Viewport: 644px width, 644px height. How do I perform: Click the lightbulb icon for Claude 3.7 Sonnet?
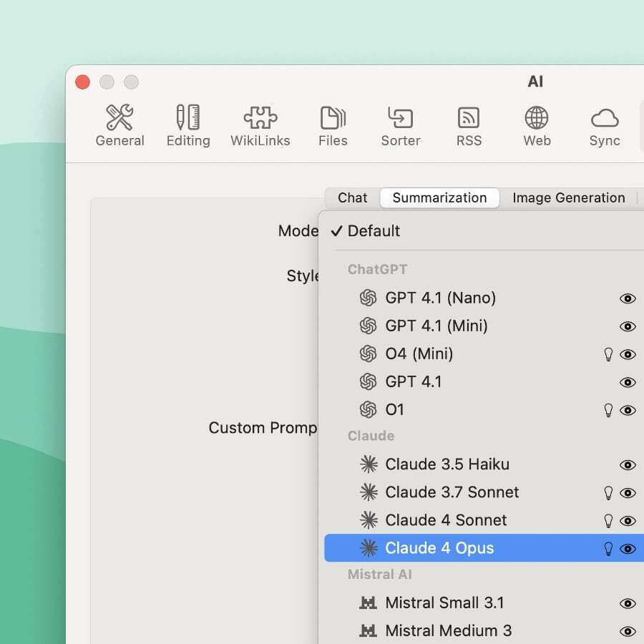pyautogui.click(x=608, y=493)
